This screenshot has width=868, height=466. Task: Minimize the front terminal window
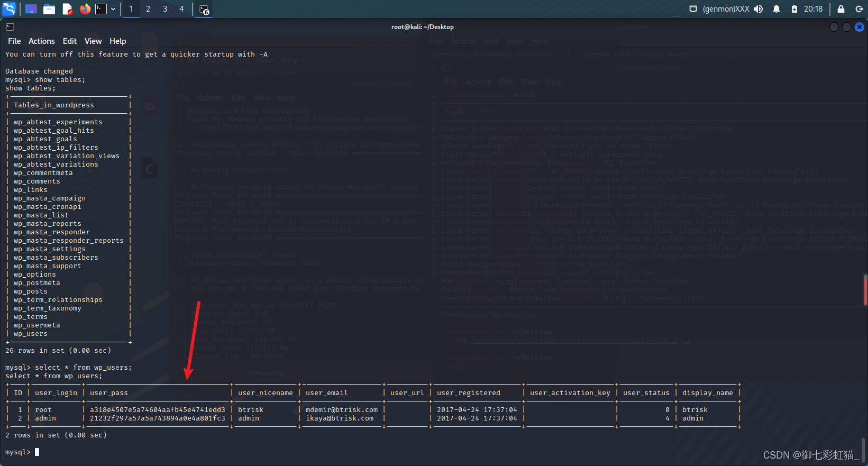[834, 27]
